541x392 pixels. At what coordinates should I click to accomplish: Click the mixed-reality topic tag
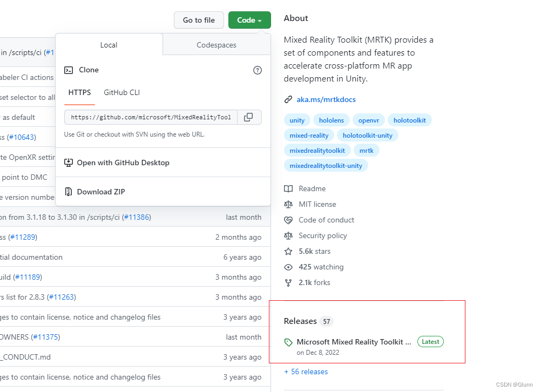[309, 136]
